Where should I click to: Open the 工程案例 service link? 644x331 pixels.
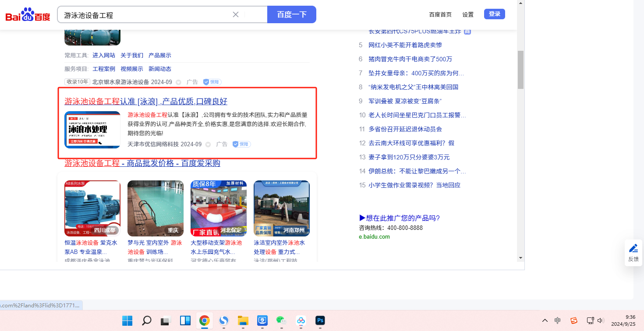[104, 69]
